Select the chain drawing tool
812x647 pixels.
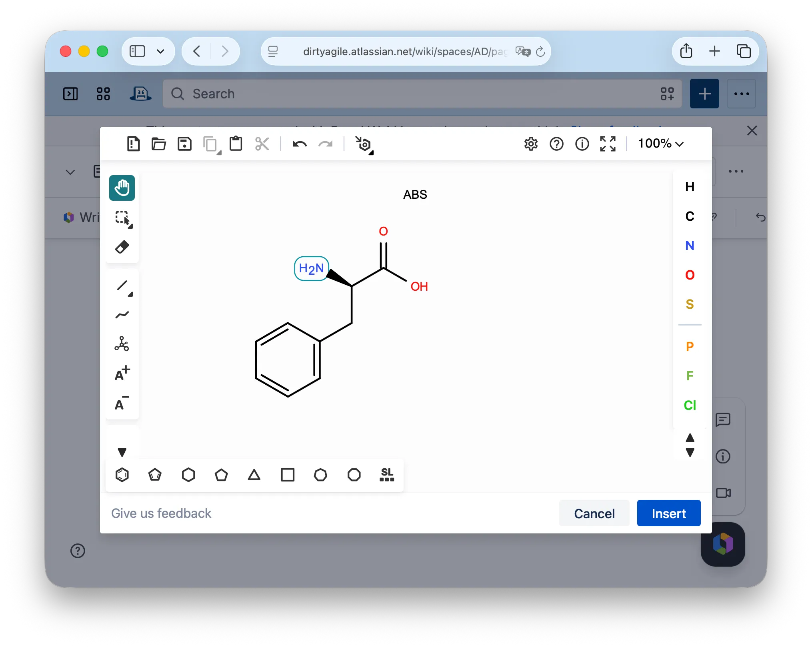pos(122,315)
